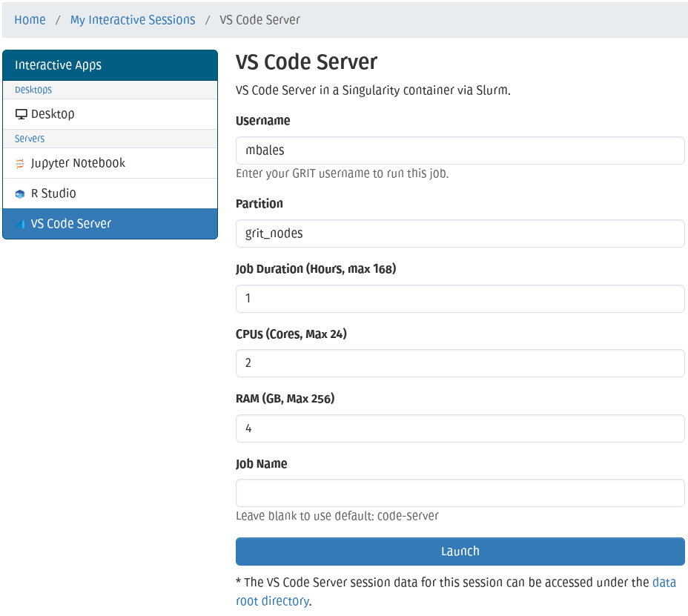This screenshot has height=616, width=688.
Task: Click the Jupyter Notebook logo icon
Action: click(x=20, y=163)
